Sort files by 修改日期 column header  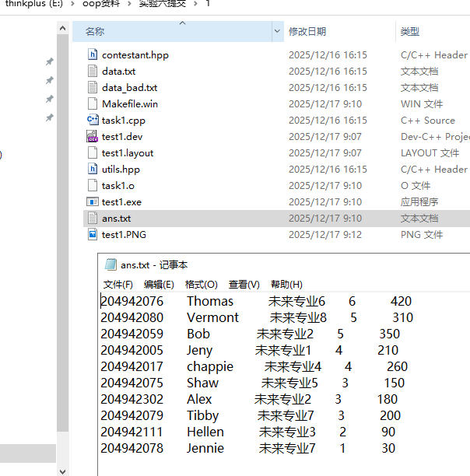[307, 31]
